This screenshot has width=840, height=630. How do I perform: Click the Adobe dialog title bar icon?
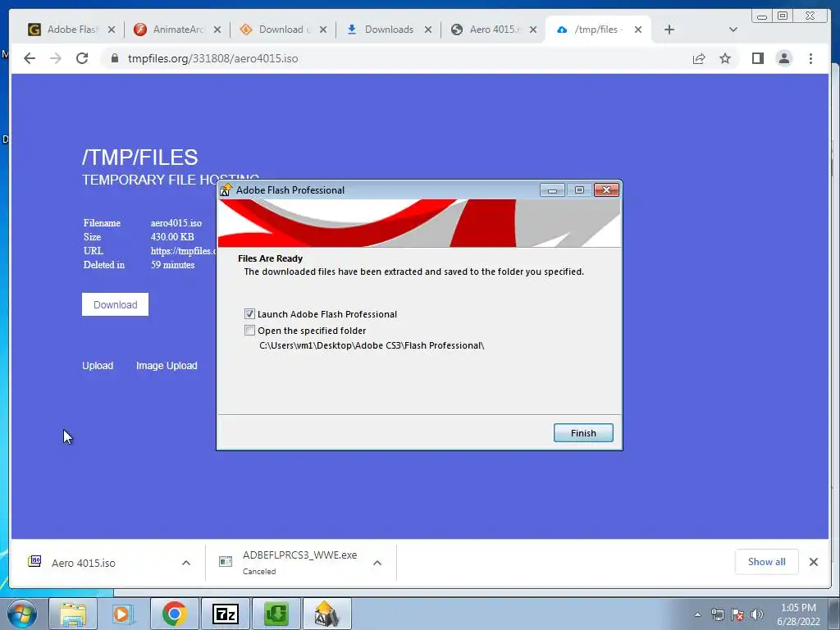[226, 189]
